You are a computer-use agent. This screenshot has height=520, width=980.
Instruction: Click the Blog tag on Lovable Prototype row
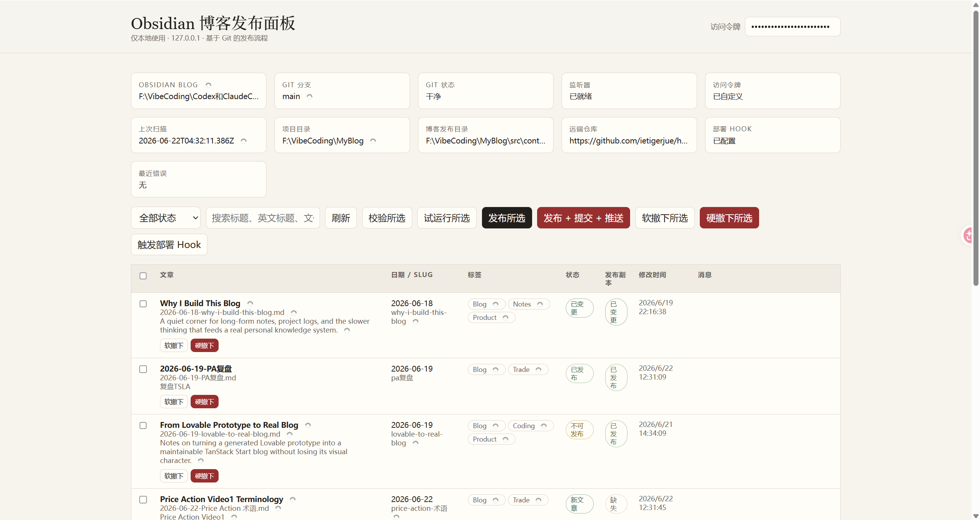pyautogui.click(x=487, y=426)
